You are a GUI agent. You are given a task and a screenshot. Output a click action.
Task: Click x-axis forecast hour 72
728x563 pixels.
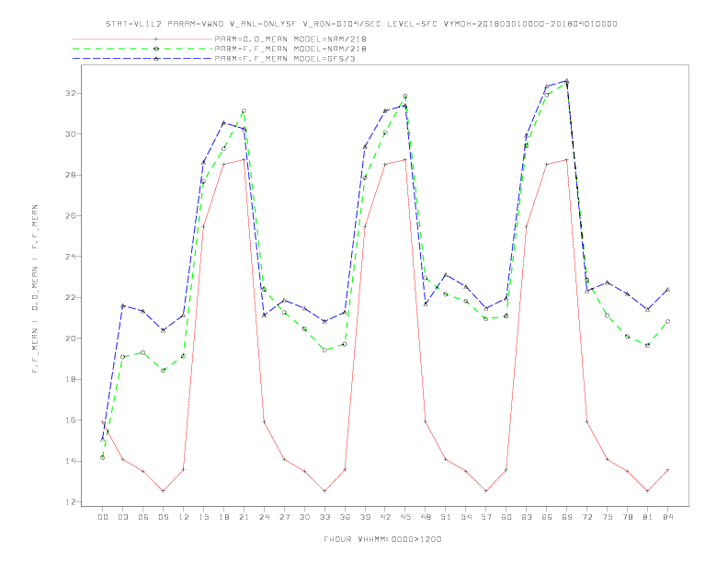[x=587, y=517]
